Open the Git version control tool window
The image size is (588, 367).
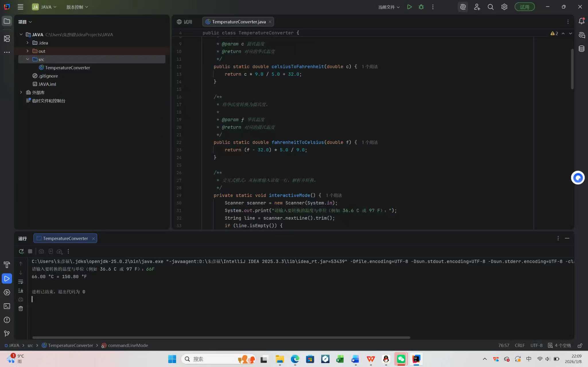(x=7, y=333)
